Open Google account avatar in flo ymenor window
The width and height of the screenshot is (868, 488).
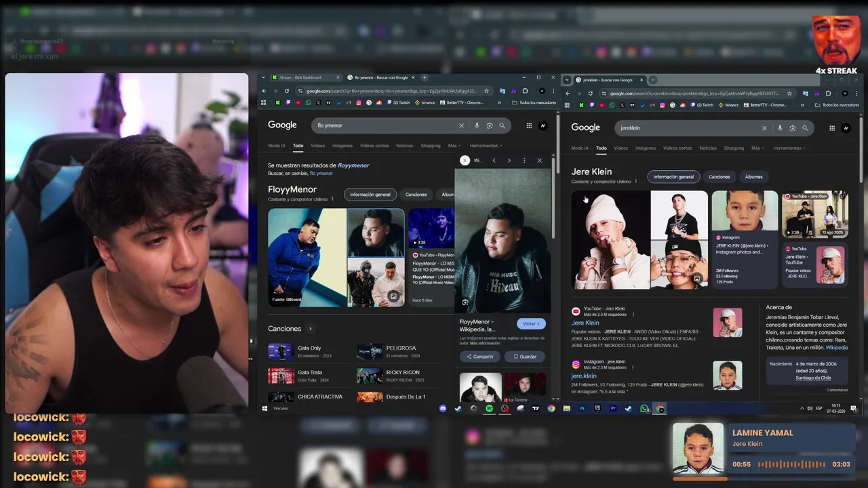pyautogui.click(x=542, y=125)
